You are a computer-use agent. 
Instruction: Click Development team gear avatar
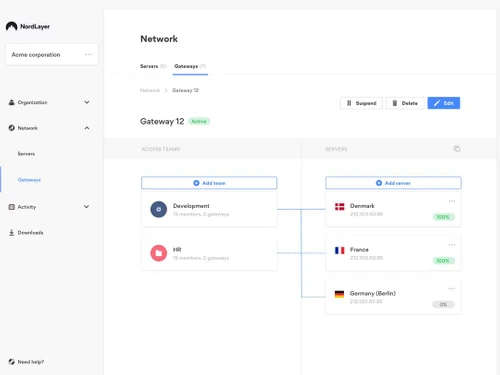tap(159, 209)
